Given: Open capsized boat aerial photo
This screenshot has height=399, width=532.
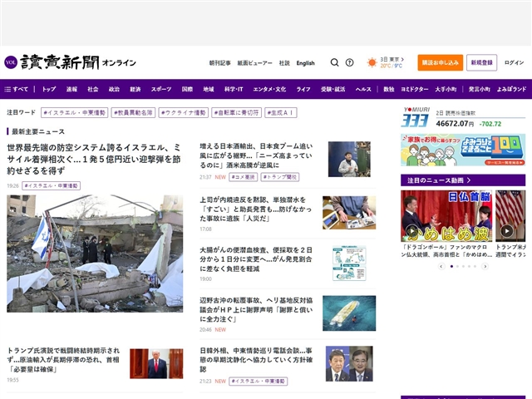Looking at the screenshot, I should pyautogui.click(x=349, y=313).
